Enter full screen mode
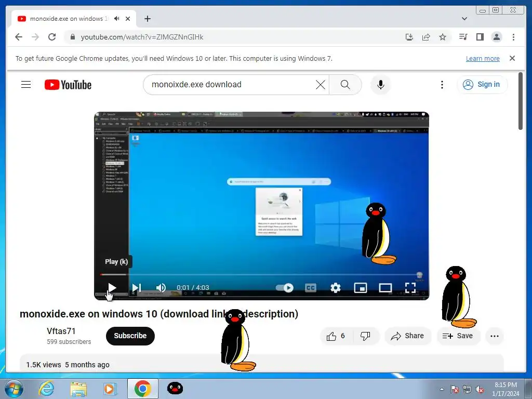532x399 pixels. coord(410,288)
